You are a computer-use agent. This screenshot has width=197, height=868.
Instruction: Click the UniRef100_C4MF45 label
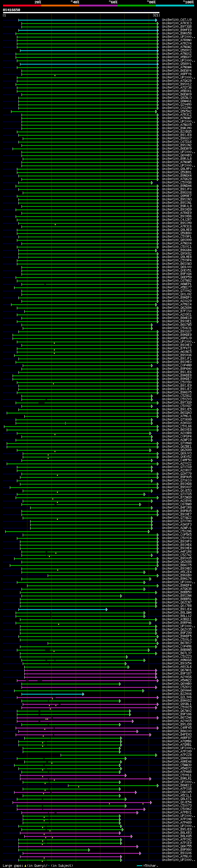click(x=177, y=728)
